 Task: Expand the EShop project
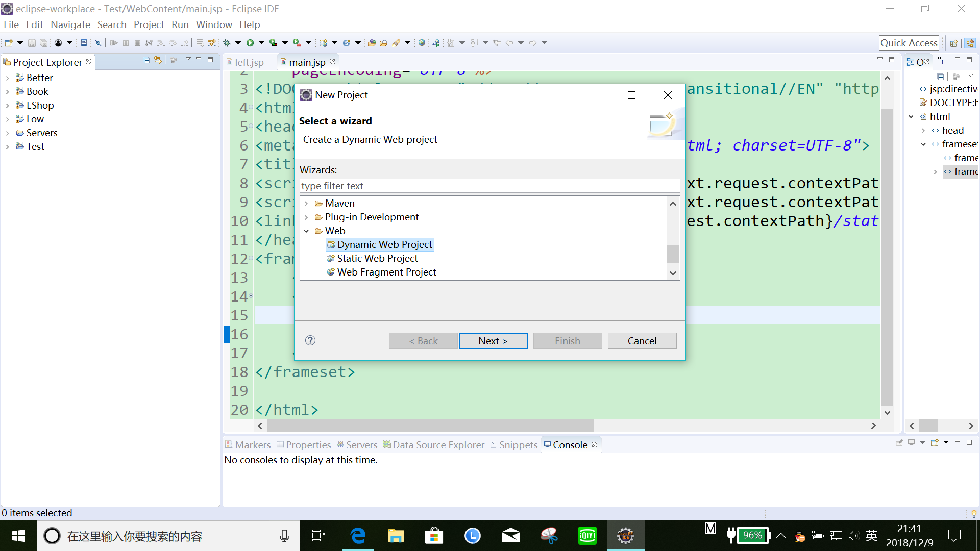[x=8, y=106]
